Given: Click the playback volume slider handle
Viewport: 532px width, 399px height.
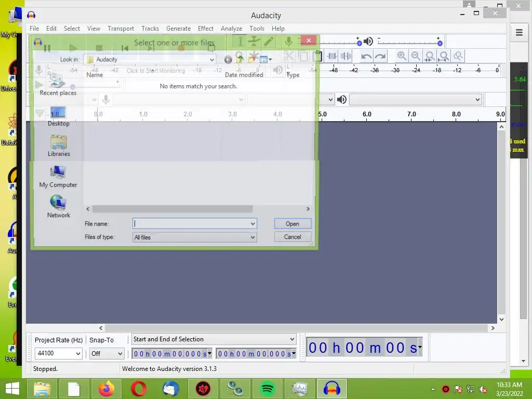Looking at the screenshot, I should click(x=440, y=44).
